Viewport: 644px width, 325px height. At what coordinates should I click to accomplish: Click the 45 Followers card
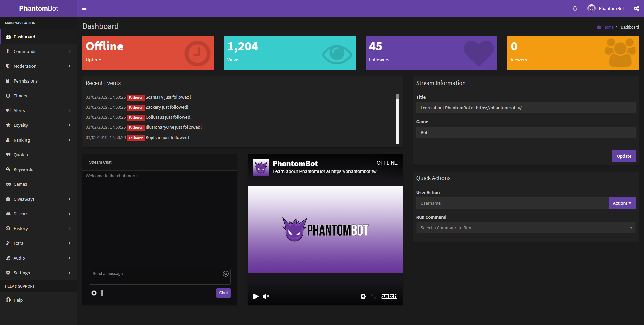(x=431, y=53)
